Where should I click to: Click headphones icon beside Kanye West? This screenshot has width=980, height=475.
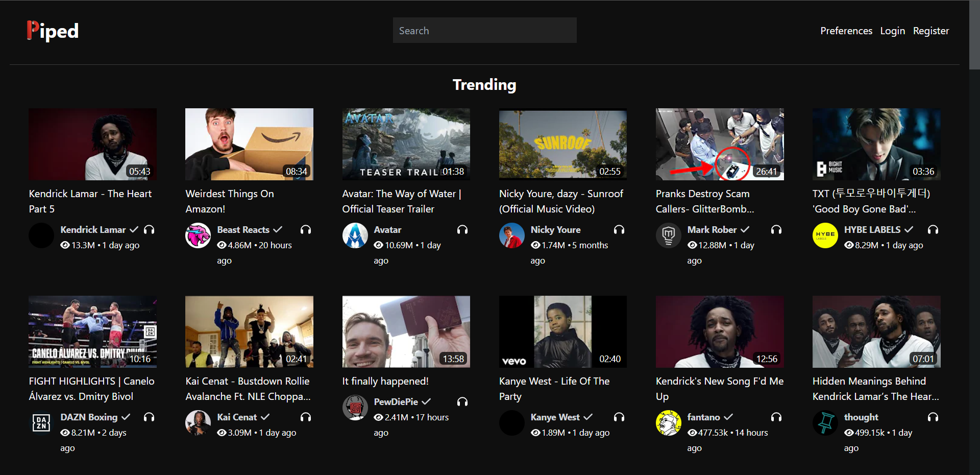619,417
